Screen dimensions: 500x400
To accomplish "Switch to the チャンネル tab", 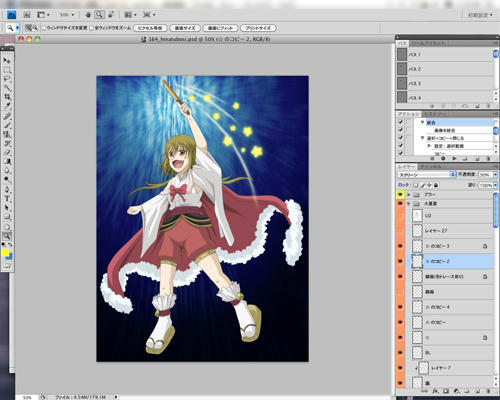I will click(430, 166).
